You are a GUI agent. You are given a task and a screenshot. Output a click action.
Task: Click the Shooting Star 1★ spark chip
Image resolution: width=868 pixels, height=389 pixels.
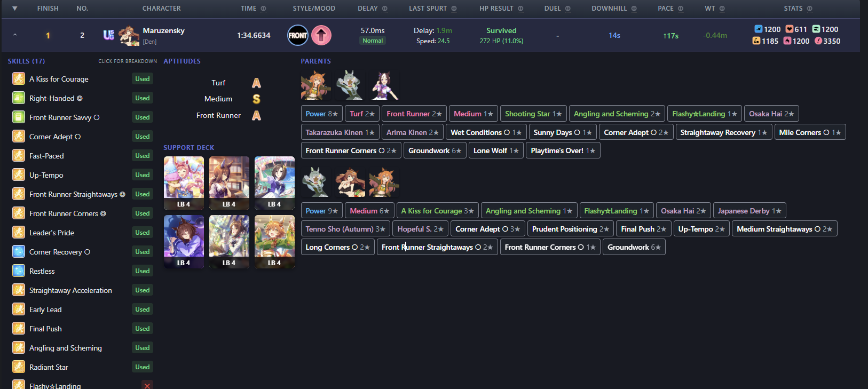point(533,114)
